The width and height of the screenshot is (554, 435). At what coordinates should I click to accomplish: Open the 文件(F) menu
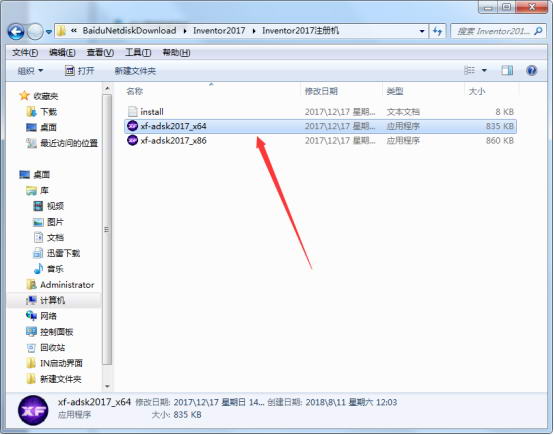click(x=25, y=53)
